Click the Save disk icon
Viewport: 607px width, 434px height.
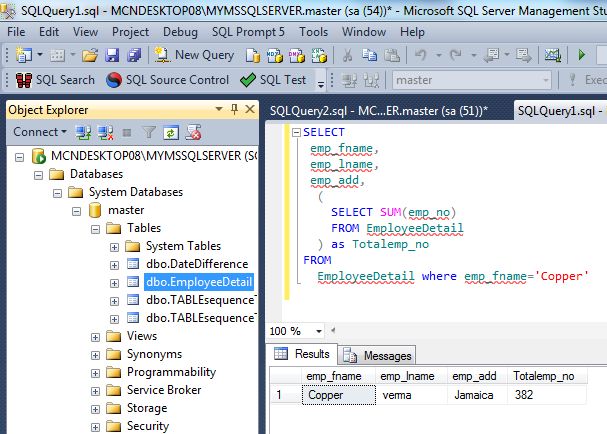tap(112, 55)
